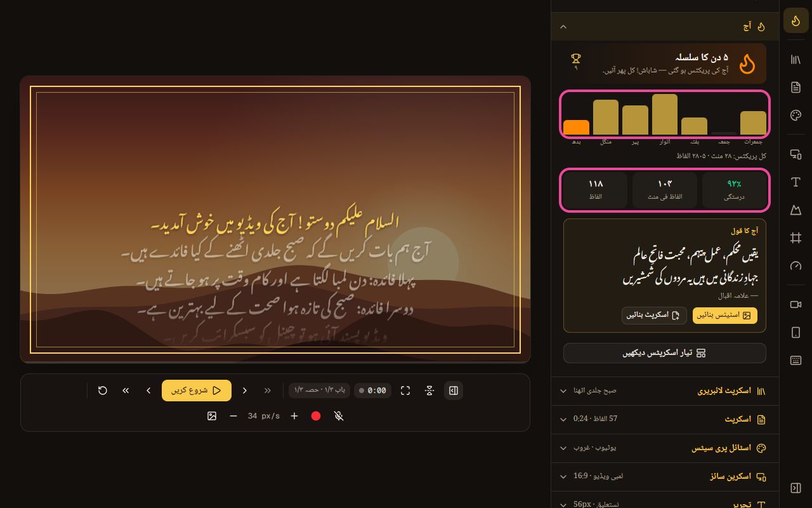812x508 pixels.
Task: Open the script library sidebar icon
Action: [x=796, y=59]
